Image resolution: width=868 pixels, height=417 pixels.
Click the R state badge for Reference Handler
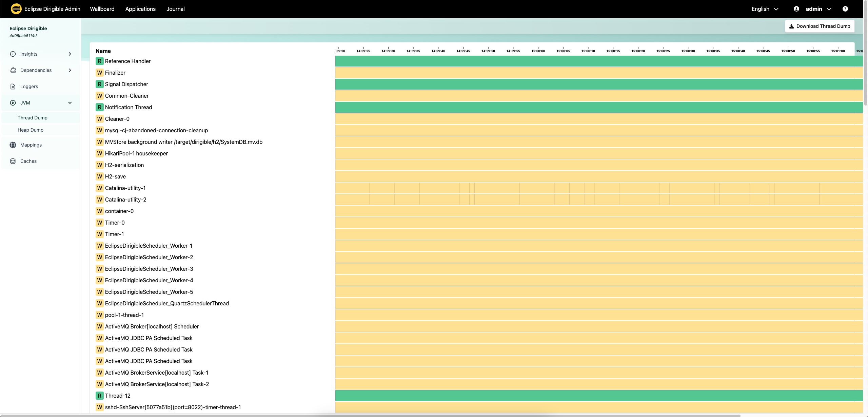pyautogui.click(x=99, y=61)
